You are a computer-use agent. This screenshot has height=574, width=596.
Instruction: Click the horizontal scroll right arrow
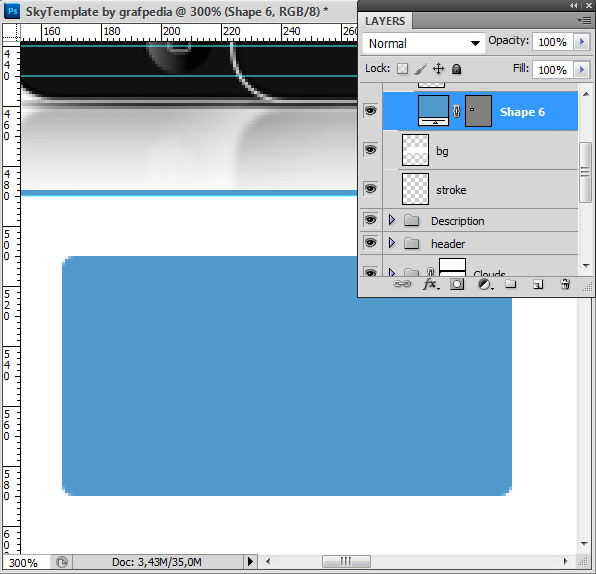[566, 561]
